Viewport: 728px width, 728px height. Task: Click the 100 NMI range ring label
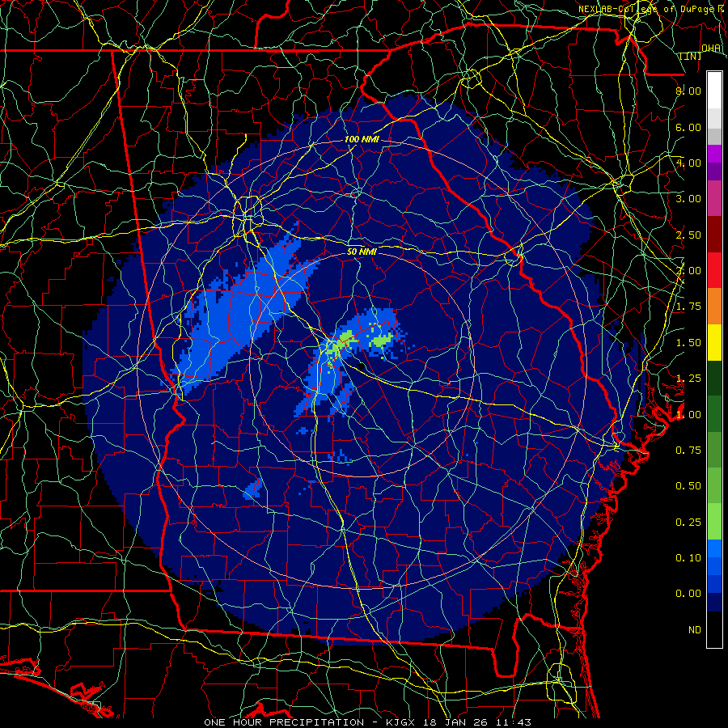(362, 139)
